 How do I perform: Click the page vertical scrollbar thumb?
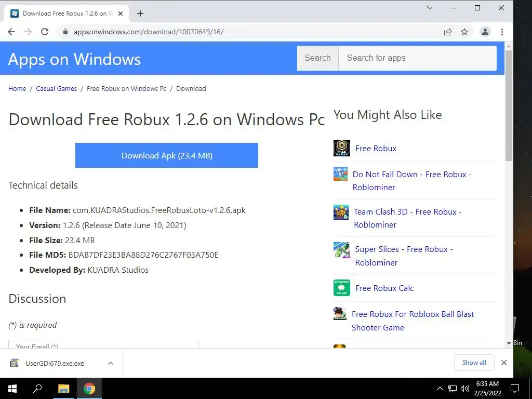(x=509, y=105)
